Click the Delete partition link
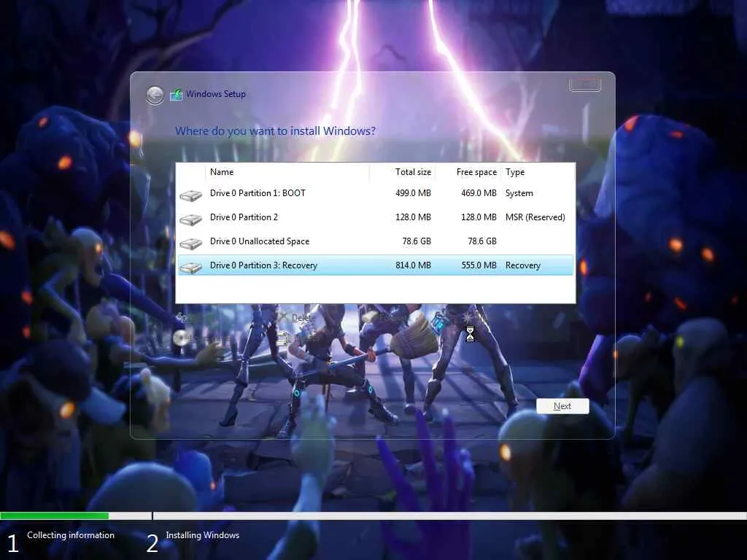The height and width of the screenshot is (560, 747). 303,318
